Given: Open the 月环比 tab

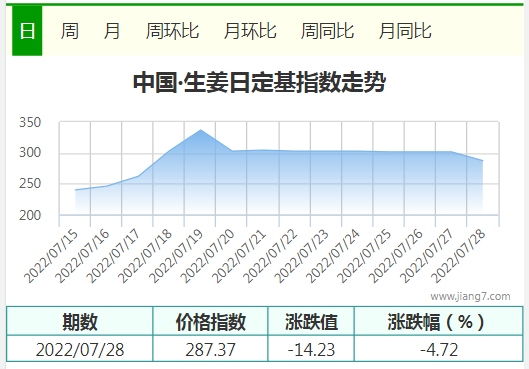Looking at the screenshot, I should [250, 31].
